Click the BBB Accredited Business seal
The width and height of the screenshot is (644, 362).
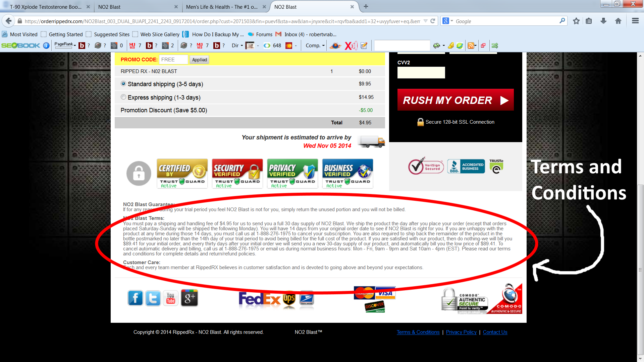pos(466,166)
